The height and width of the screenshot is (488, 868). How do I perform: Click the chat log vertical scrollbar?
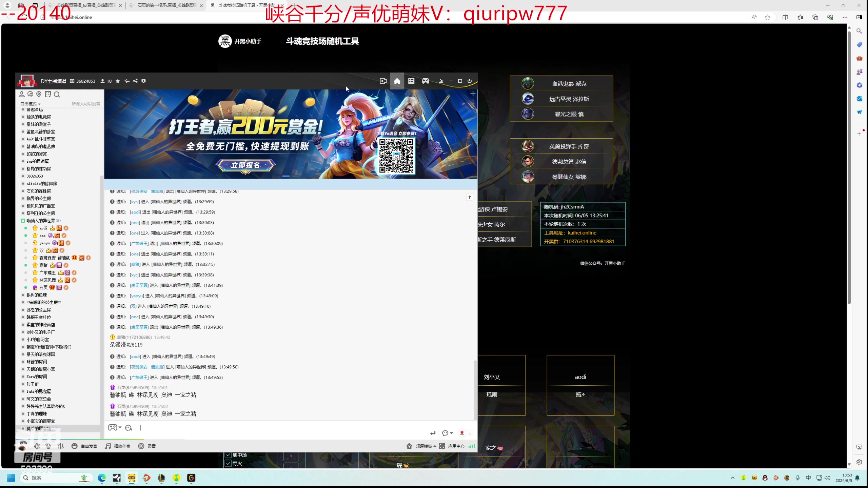[475, 390]
